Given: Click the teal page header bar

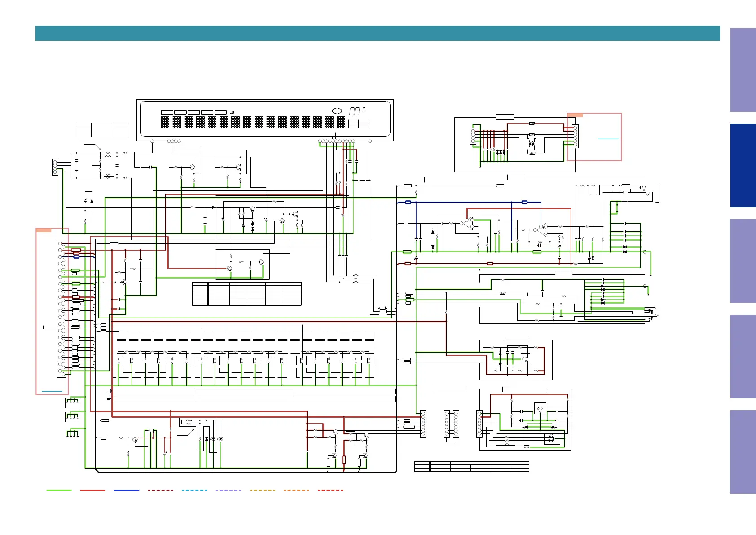Looking at the screenshot, I should coord(378,33).
